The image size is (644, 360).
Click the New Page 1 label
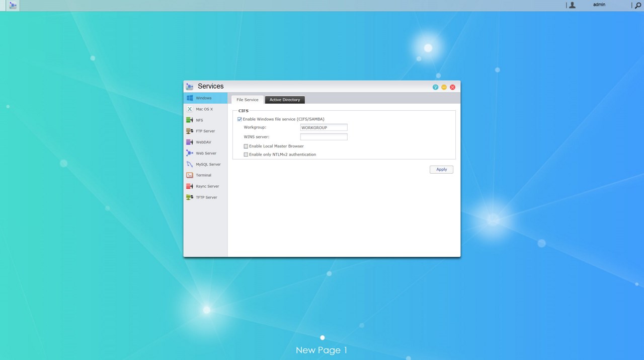click(321, 350)
